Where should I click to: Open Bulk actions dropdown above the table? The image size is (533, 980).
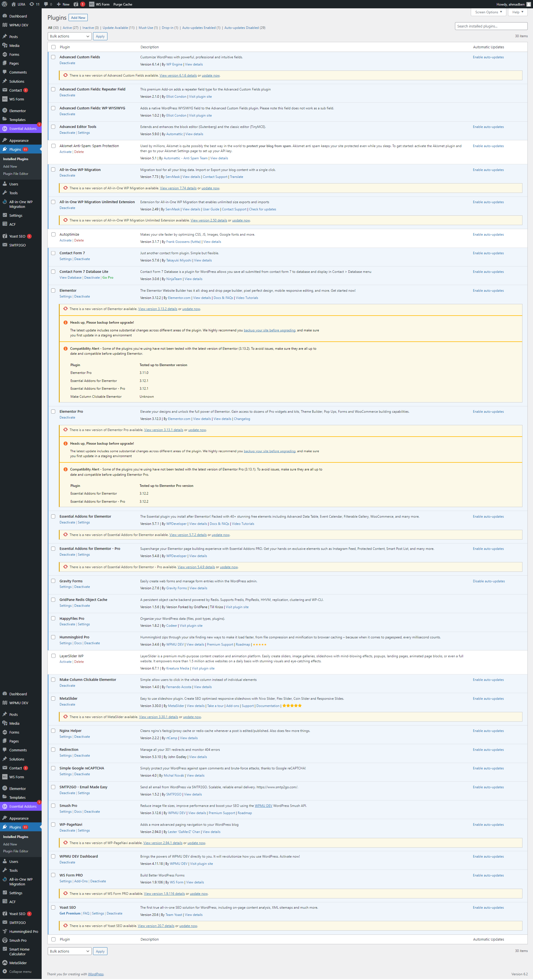coord(70,36)
